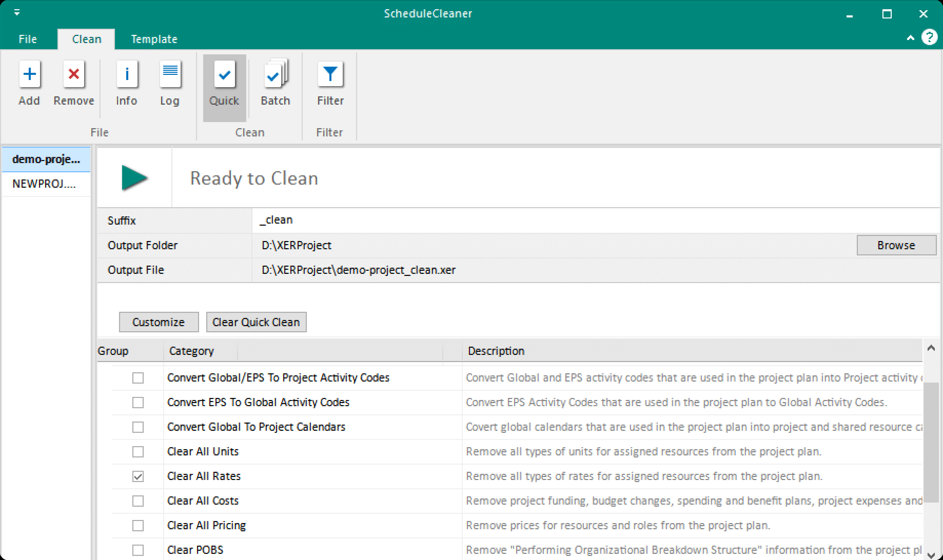
Task: Click the Output File path value
Action: pos(358,270)
